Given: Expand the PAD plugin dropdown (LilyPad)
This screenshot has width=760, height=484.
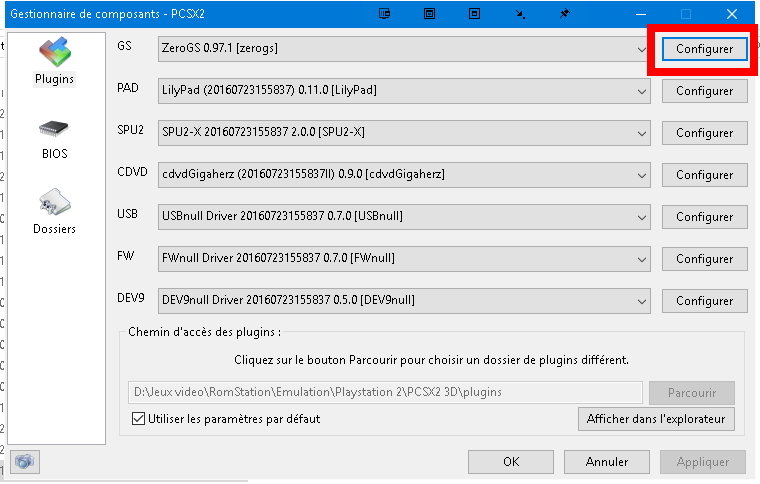Looking at the screenshot, I should point(404,91).
